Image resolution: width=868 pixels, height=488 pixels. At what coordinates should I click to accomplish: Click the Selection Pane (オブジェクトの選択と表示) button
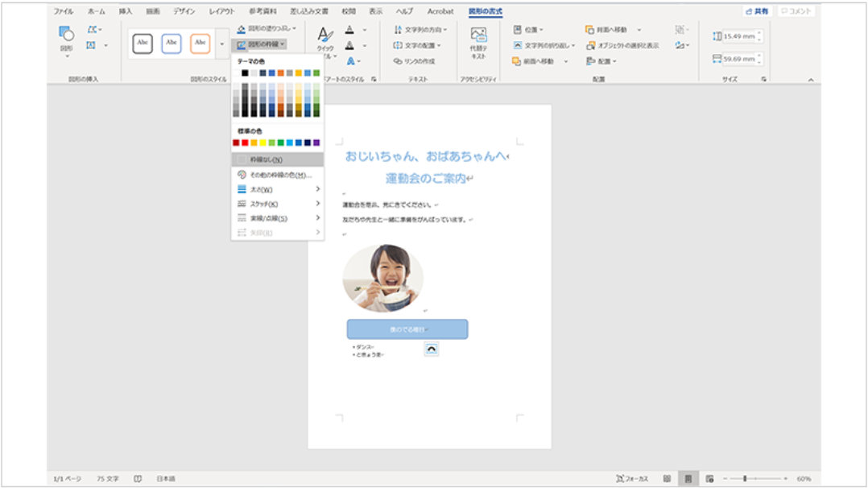pyautogui.click(x=622, y=45)
